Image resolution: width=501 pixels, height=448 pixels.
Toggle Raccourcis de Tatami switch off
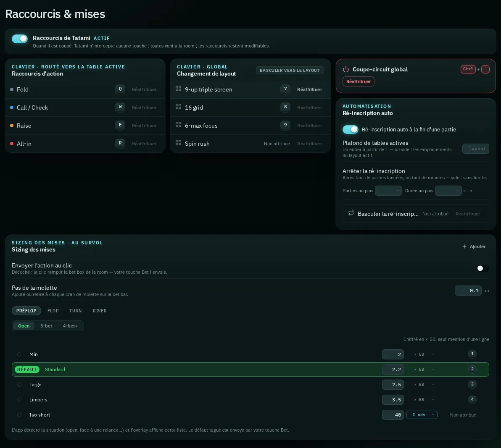(20, 39)
